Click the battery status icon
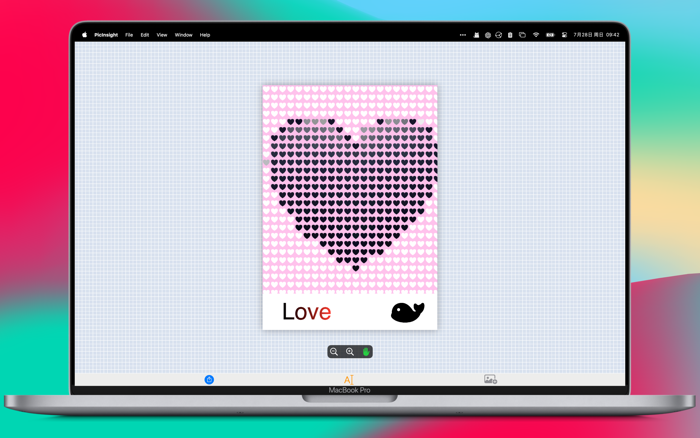 [x=550, y=35]
